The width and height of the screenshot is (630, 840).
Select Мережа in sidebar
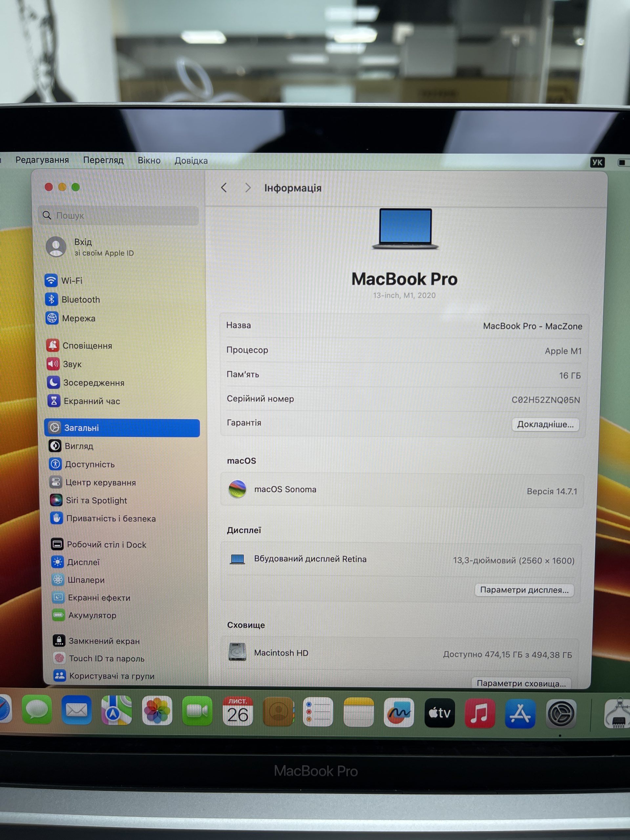70,318
